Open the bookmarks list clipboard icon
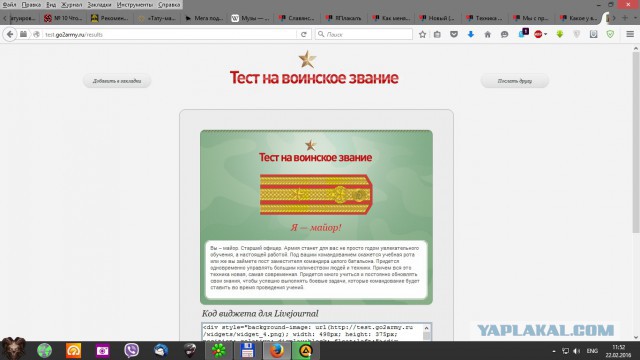The height and width of the screenshot is (360, 640). click(x=438, y=35)
